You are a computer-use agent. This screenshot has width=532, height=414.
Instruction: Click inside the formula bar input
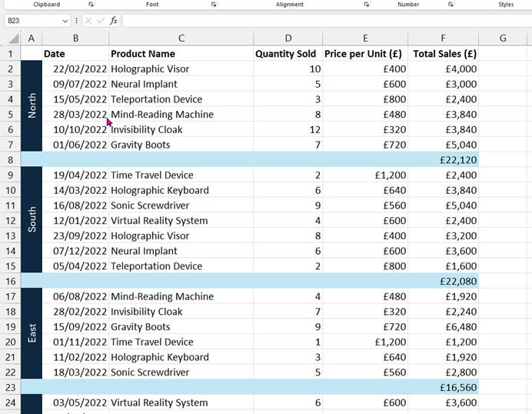pos(327,21)
